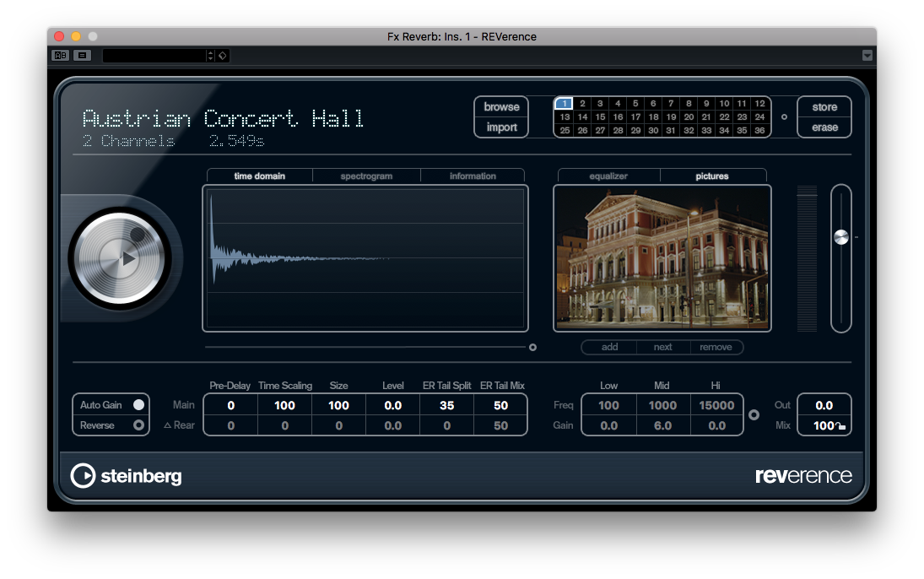This screenshot has height=579, width=924.
Task: Switch to the time domain tab
Action: coord(259,176)
